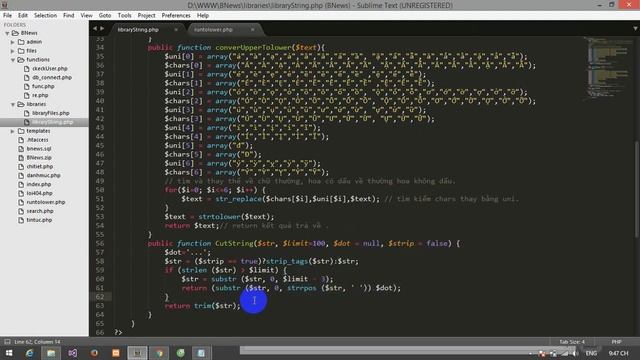Viewport: 640px width, 360px height.
Task: Open orange XAMPP taskbar icon
Action: coord(116,353)
